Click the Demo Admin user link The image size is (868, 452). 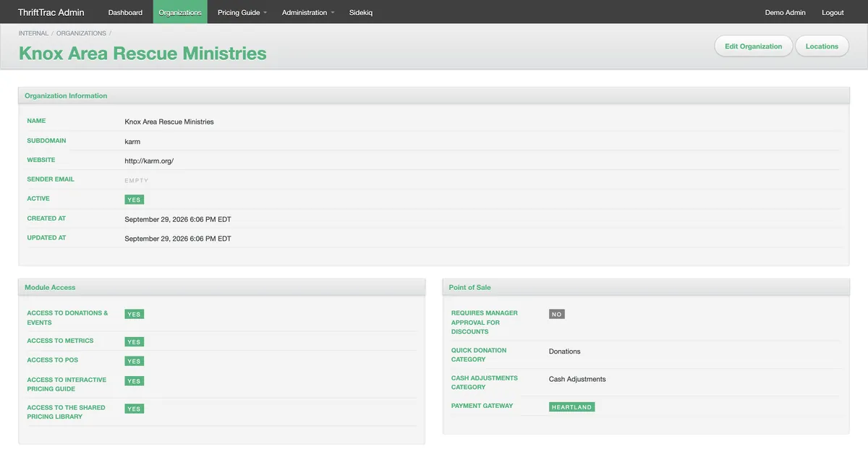pos(785,12)
